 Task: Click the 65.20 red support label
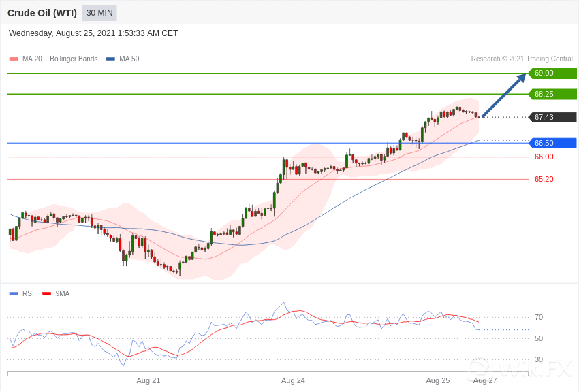click(x=544, y=179)
